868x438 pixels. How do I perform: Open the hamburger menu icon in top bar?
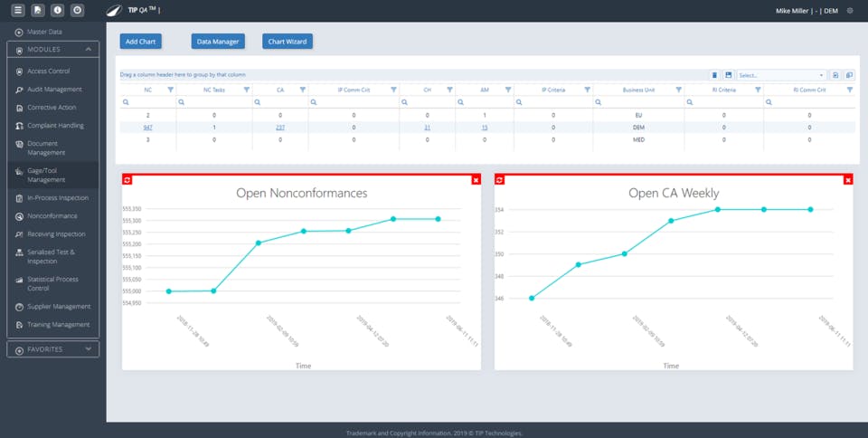(x=18, y=10)
